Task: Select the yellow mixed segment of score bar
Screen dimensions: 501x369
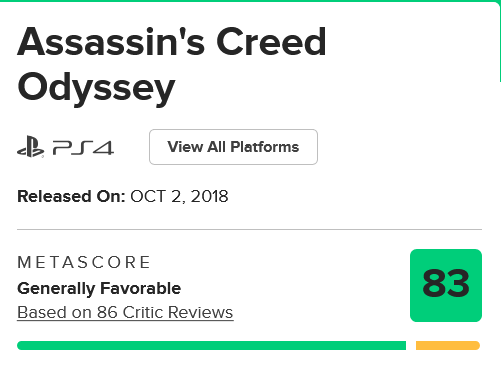Action: pos(448,345)
